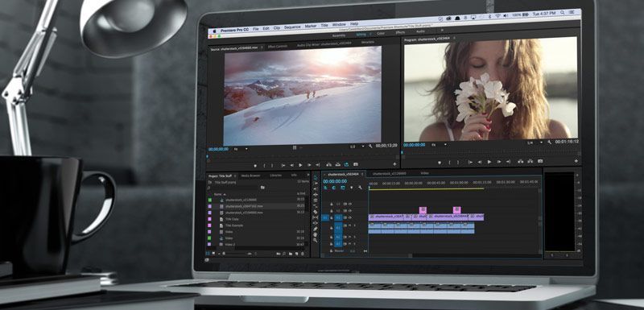
Task: Click Export Frame camera icon in Program monitor
Action: pos(540,161)
